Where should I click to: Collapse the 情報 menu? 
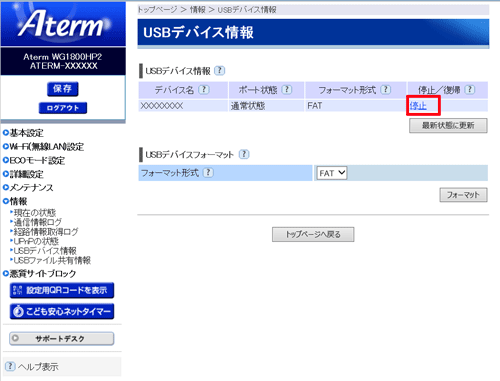[x=15, y=201]
